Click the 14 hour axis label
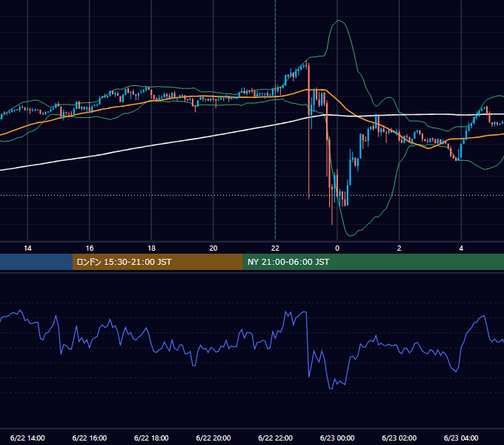Screen dimensions: 504x445 (27, 248)
